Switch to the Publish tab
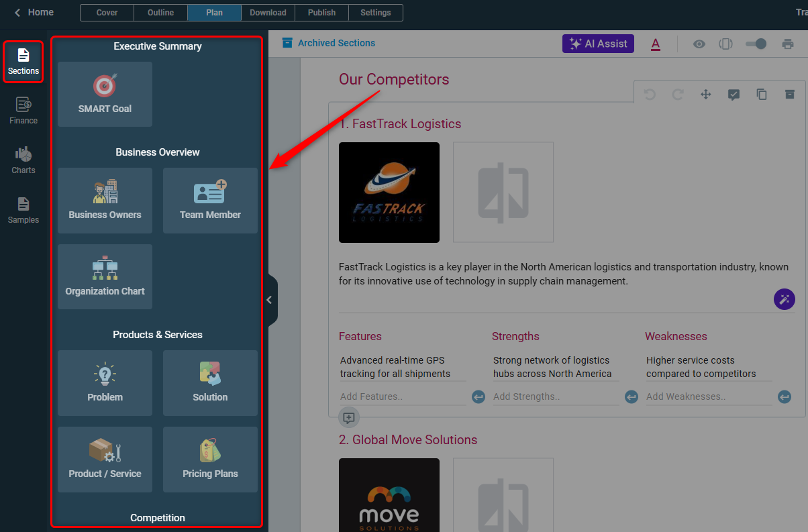Image resolution: width=808 pixels, height=532 pixels. [321, 13]
